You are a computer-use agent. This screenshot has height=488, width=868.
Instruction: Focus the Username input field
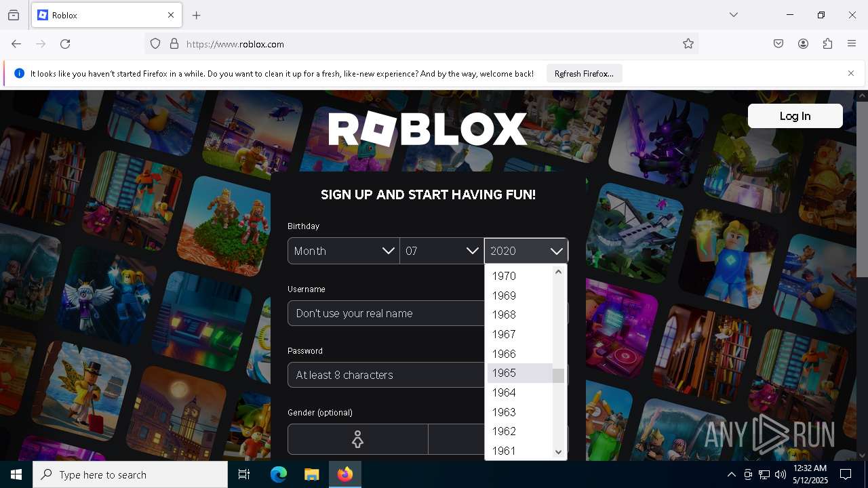[x=386, y=313]
